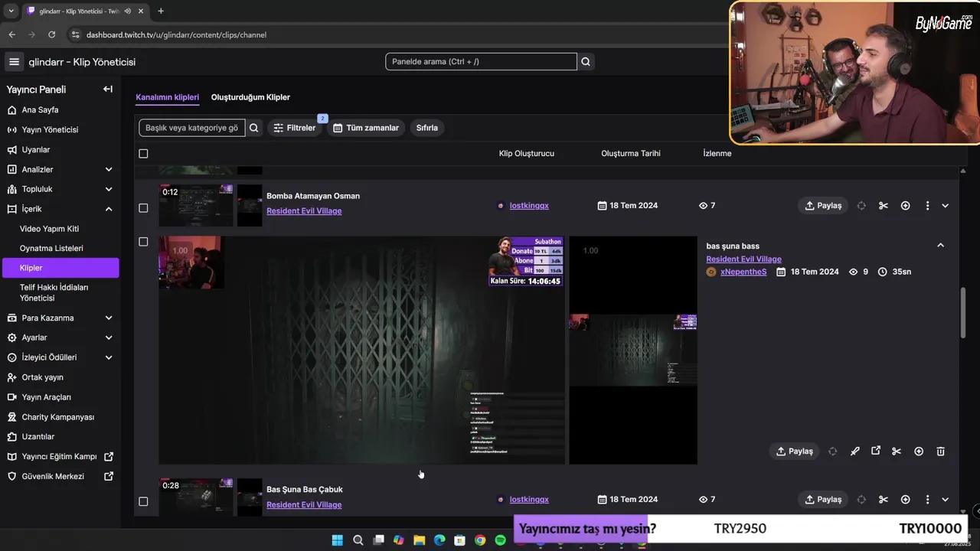Click Paylaş in expanded clip actions
Image resolution: width=980 pixels, height=551 pixels.
click(794, 452)
